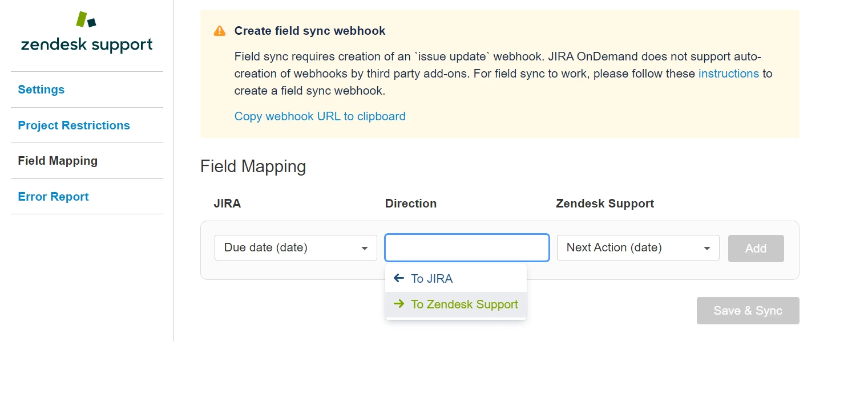Select the Field Mapping sidebar item

[58, 161]
